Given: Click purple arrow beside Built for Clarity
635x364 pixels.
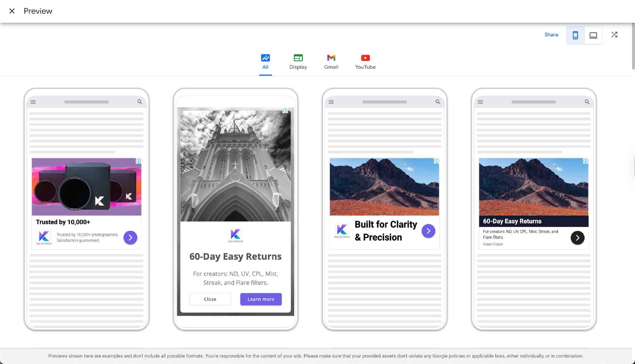Looking at the screenshot, I should [x=428, y=231].
